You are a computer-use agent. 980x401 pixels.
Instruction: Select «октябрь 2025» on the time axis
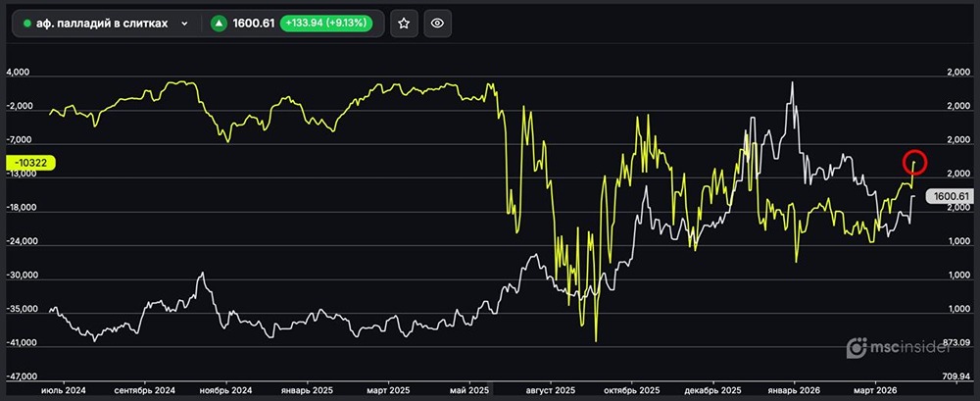632,390
